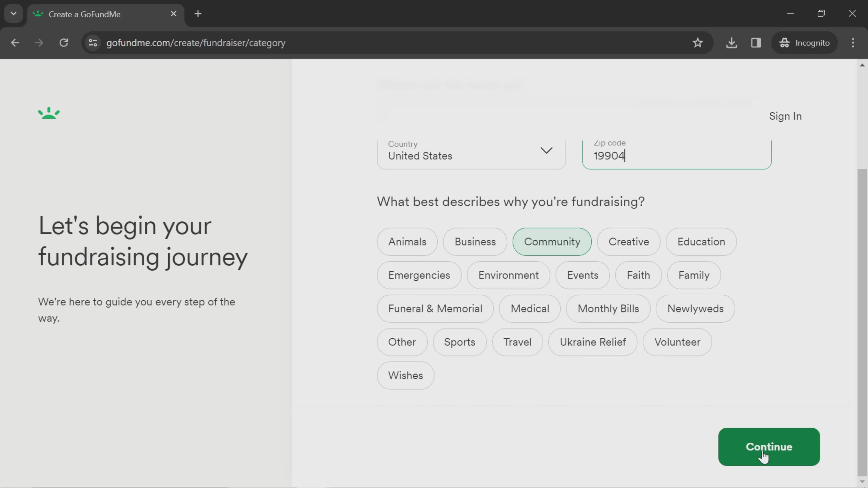Click the Sign In menu link

785,116
